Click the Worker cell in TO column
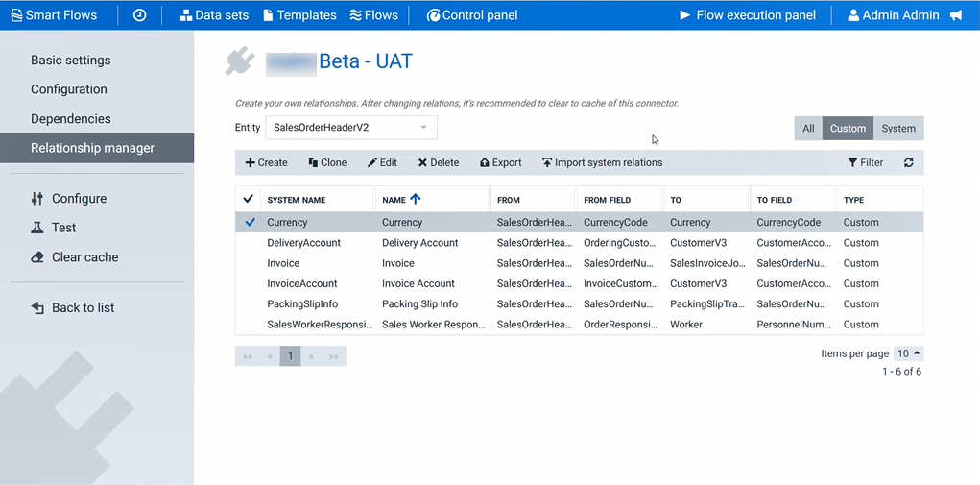 coord(686,325)
